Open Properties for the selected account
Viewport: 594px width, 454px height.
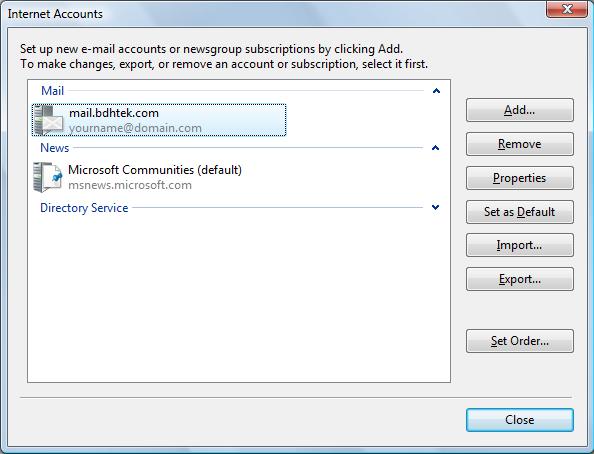520,178
